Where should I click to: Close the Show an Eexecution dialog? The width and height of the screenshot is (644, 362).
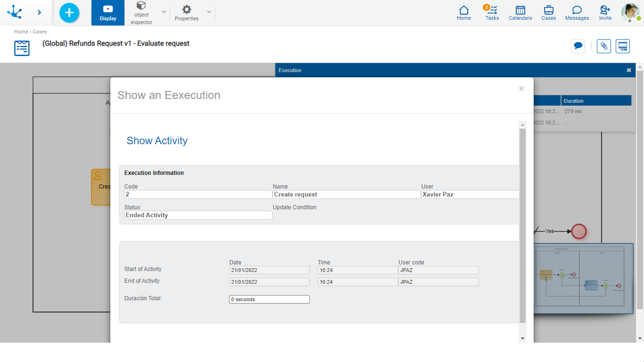click(x=521, y=89)
